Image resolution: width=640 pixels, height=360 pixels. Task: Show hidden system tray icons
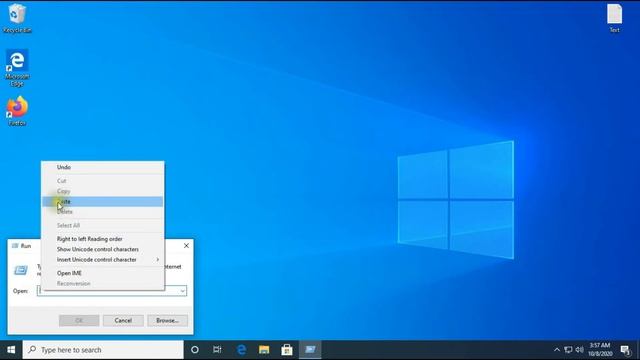click(556, 350)
